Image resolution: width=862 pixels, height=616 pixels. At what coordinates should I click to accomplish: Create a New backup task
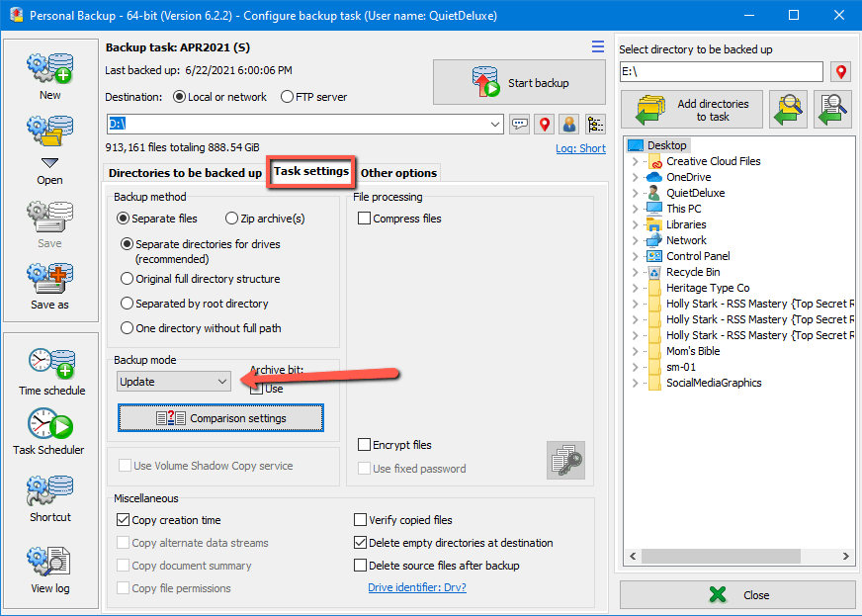[x=50, y=76]
